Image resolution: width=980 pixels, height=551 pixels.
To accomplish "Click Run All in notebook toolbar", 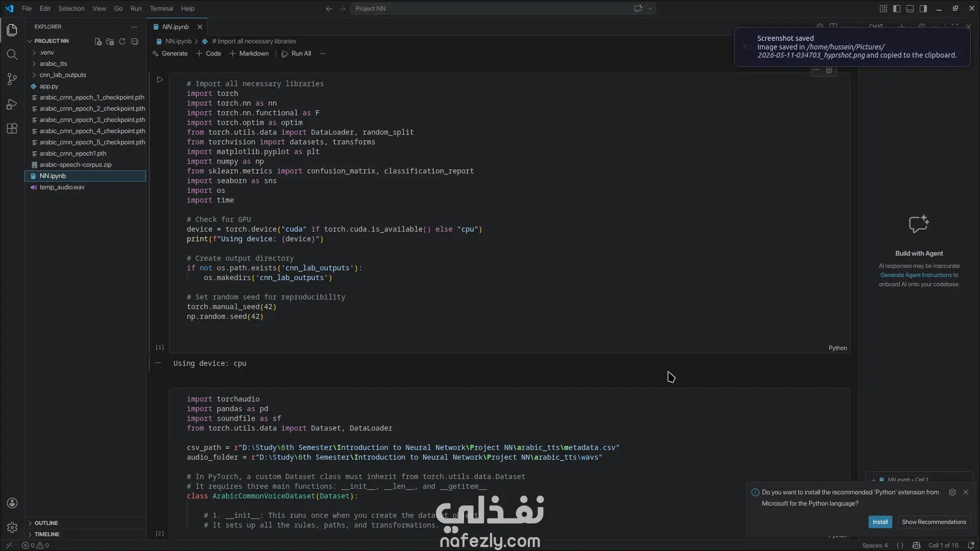I will point(296,54).
